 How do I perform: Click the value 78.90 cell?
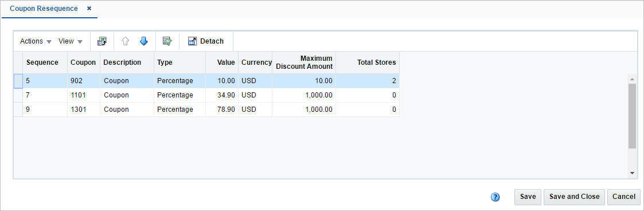point(222,110)
